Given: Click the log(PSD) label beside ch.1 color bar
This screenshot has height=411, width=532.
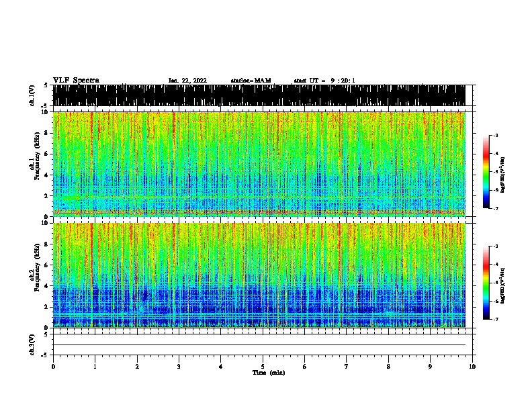Looking at the screenshot, I should tap(503, 175).
